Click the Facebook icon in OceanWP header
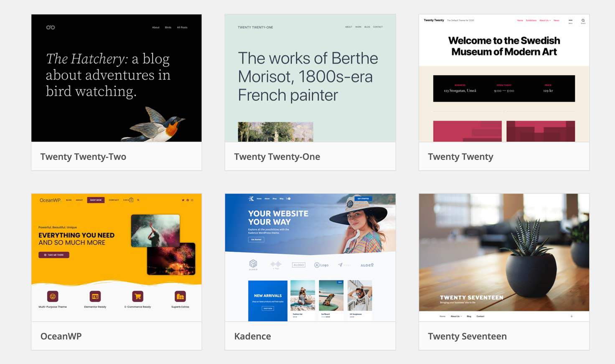The image size is (615, 364). click(188, 200)
